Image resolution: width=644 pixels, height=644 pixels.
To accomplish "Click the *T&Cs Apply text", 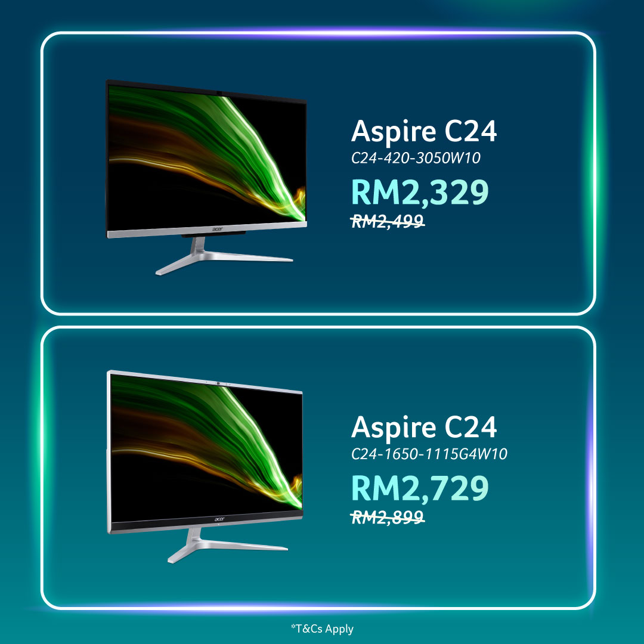I will 322,629.
